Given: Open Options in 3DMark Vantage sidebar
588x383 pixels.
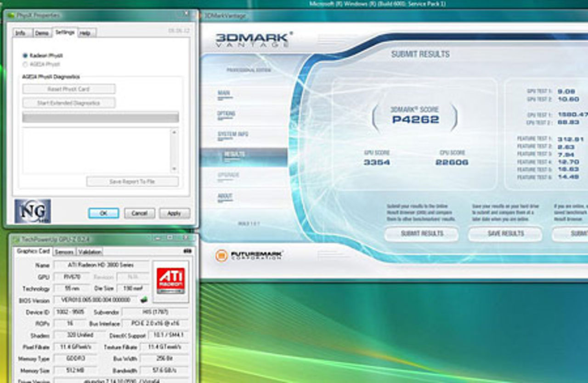Looking at the screenshot, I should (226, 114).
